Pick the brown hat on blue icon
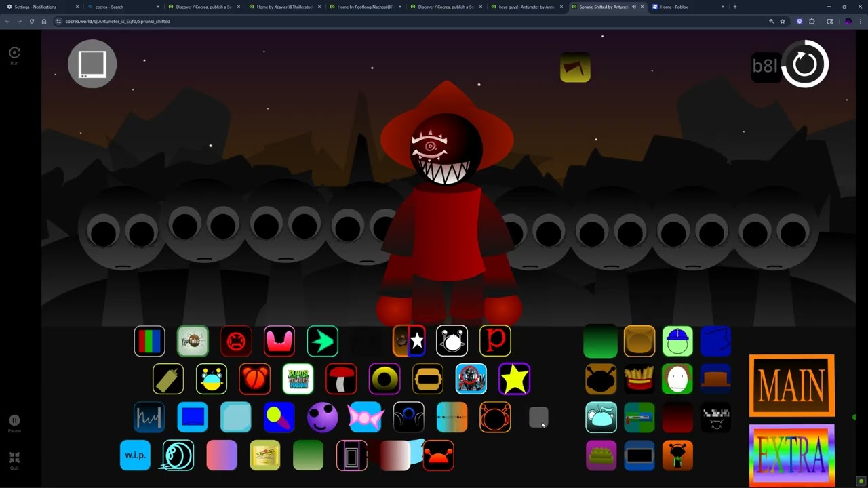This screenshot has width=868, height=488. (715, 379)
